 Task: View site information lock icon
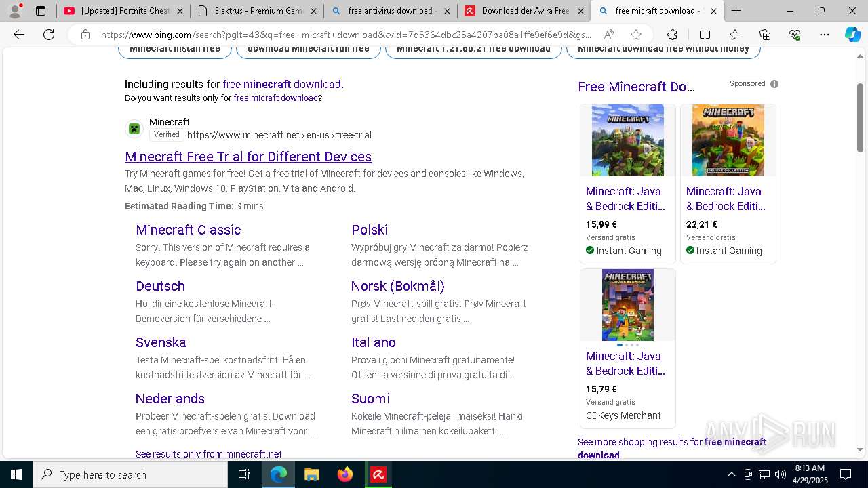tap(85, 35)
